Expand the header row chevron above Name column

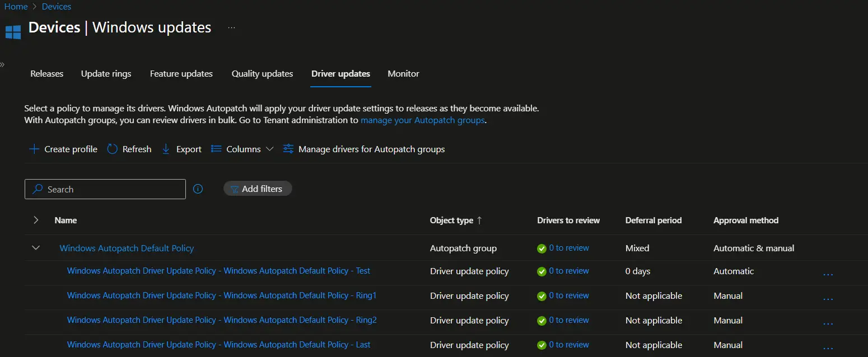click(35, 220)
